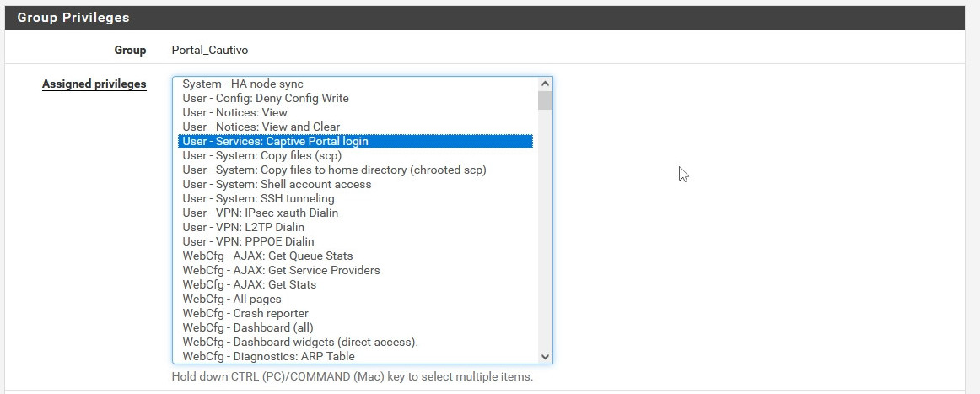Select 'User - VPN: PPPOE Dialin'
The image size is (980, 394).
click(x=248, y=241)
